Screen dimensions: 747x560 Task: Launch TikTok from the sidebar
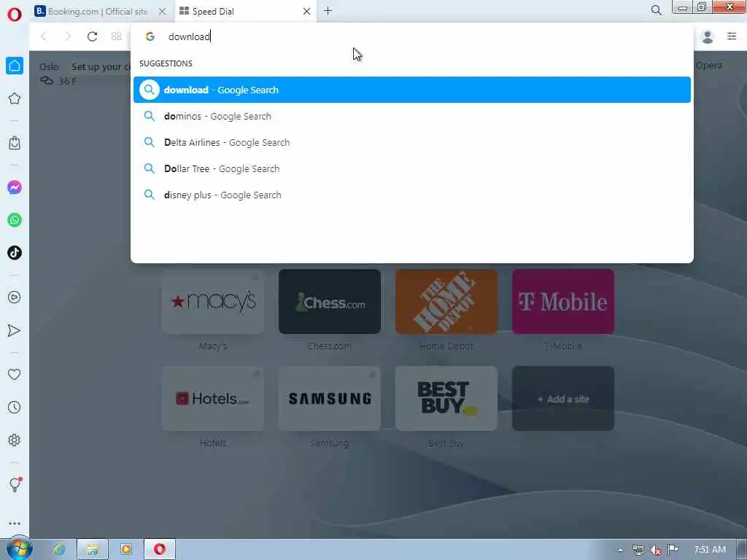[15, 252]
